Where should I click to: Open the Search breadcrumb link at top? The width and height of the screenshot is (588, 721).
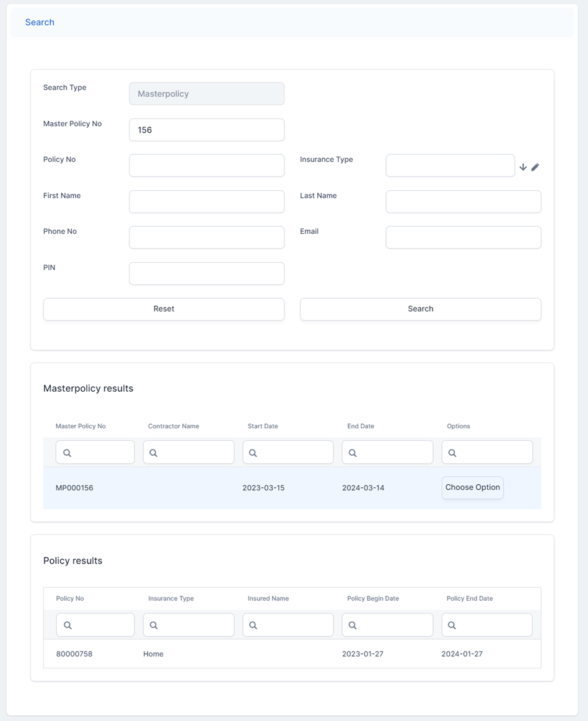click(40, 22)
